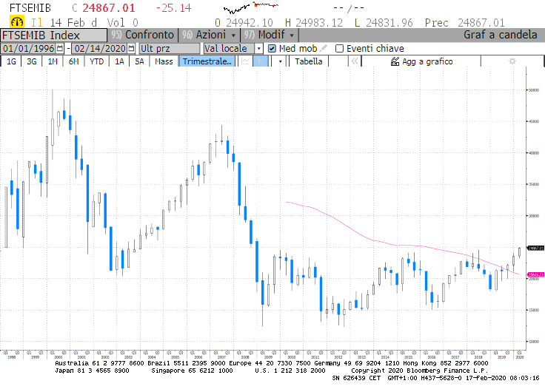Click the yellow gauge icon near Il

[x=17, y=22]
